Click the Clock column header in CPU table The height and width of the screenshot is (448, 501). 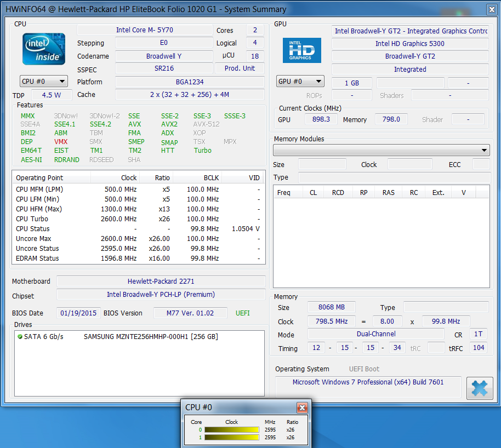(x=115, y=178)
